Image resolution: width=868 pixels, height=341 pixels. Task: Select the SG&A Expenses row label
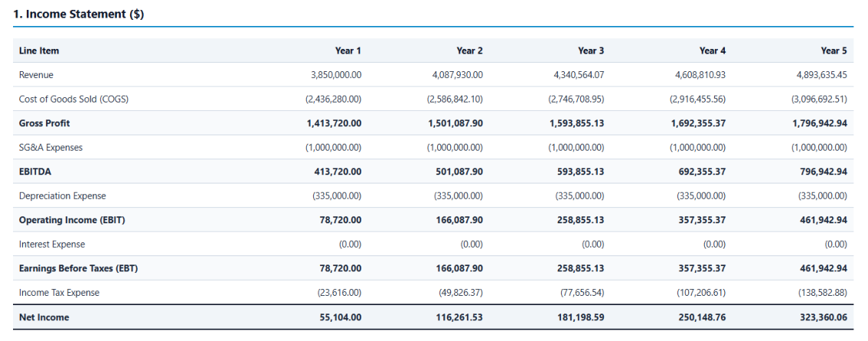[51, 148]
